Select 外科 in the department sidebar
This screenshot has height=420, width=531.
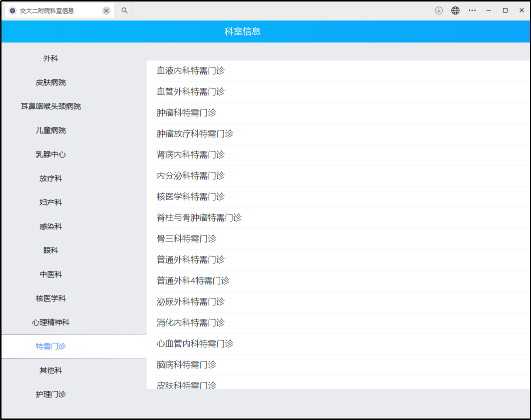pyautogui.click(x=51, y=58)
